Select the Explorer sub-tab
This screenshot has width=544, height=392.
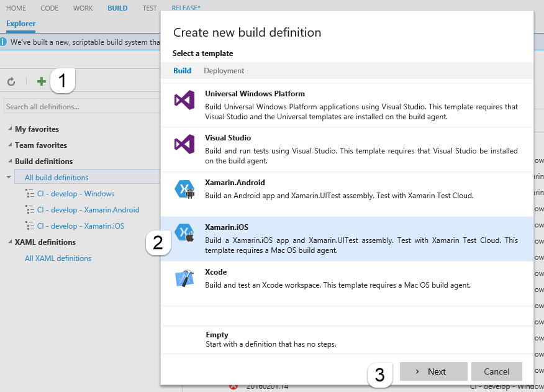click(21, 24)
